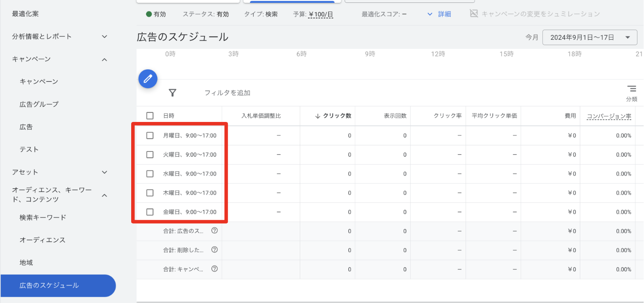Collapse the キャンペーン section chevron
The image size is (644, 303).
[104, 60]
